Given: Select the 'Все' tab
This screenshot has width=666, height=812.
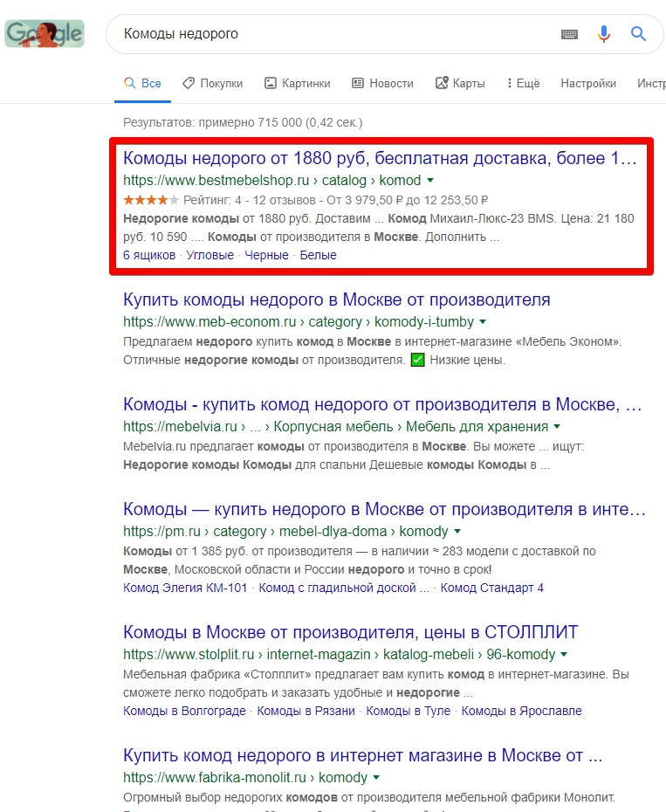Looking at the screenshot, I should [142, 83].
